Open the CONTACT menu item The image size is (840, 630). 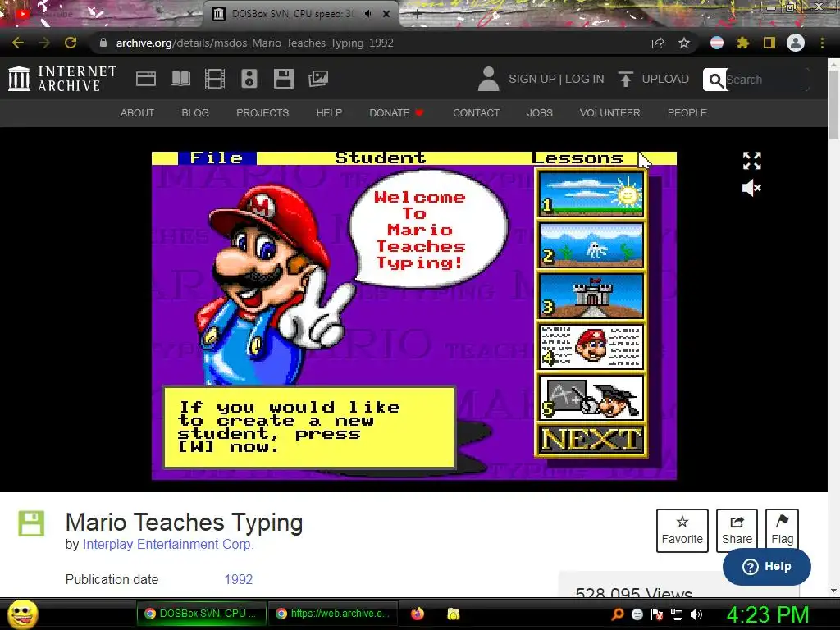(x=477, y=113)
